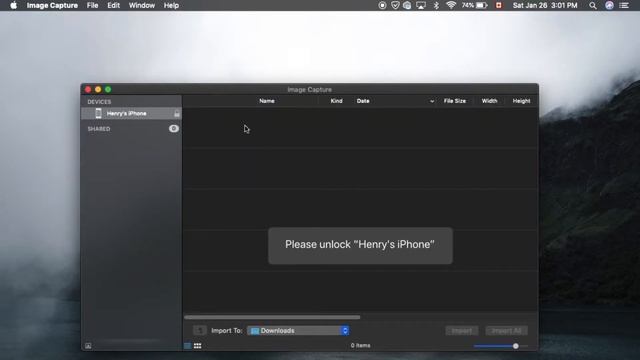Switch to list view
This screenshot has height=360, width=640.
tap(187, 346)
